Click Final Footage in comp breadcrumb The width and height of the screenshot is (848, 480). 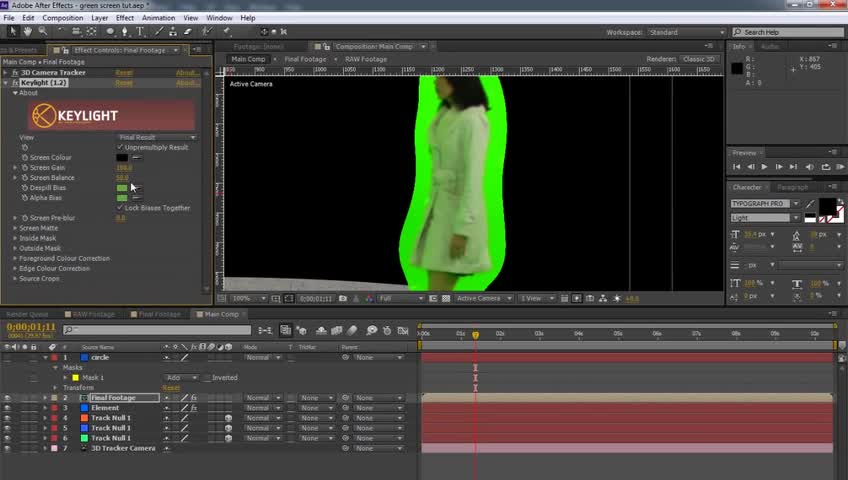[x=306, y=59]
